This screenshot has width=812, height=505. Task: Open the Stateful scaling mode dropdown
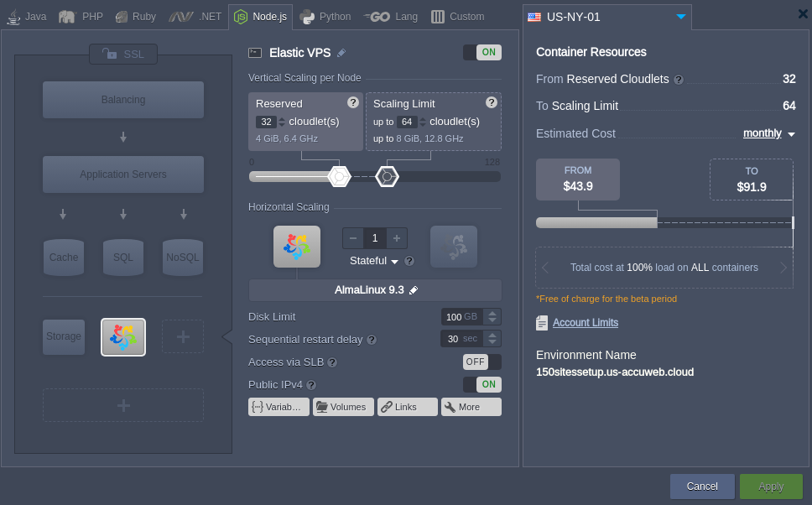374,261
